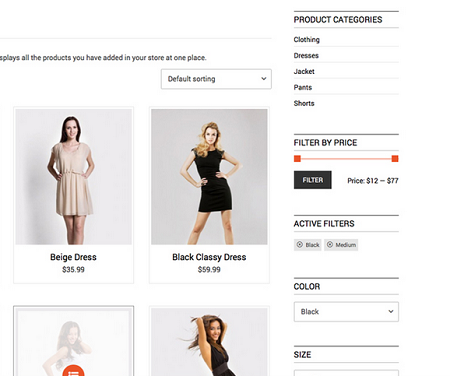Click the maximum price slider handle
Image resolution: width=450 pixels, height=376 pixels.
395,159
